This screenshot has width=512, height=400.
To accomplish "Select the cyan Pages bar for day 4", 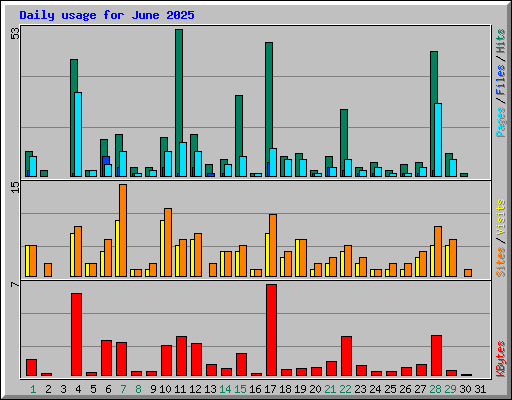I will (x=78, y=134).
